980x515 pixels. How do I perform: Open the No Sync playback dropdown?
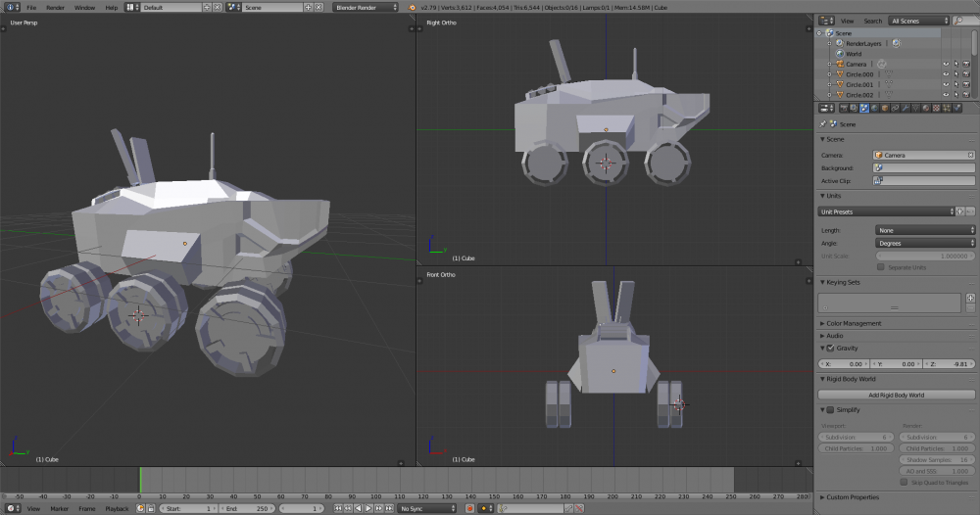tap(427, 509)
